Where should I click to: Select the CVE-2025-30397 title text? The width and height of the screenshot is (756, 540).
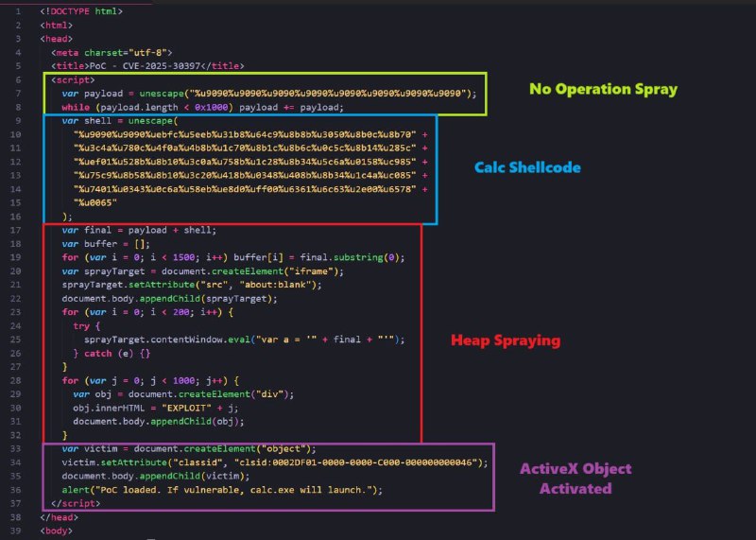[161, 65]
